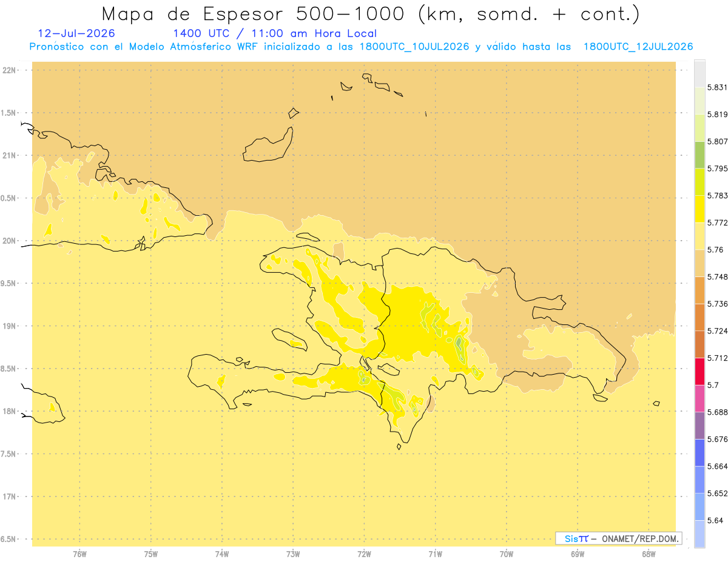
Task: Select the longitude label 75W
Action: (151, 555)
